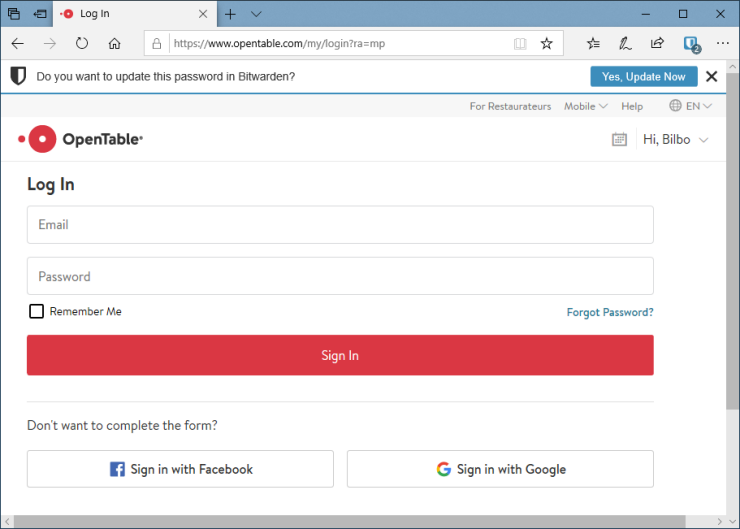Click the OpenTable logo

click(x=80, y=139)
